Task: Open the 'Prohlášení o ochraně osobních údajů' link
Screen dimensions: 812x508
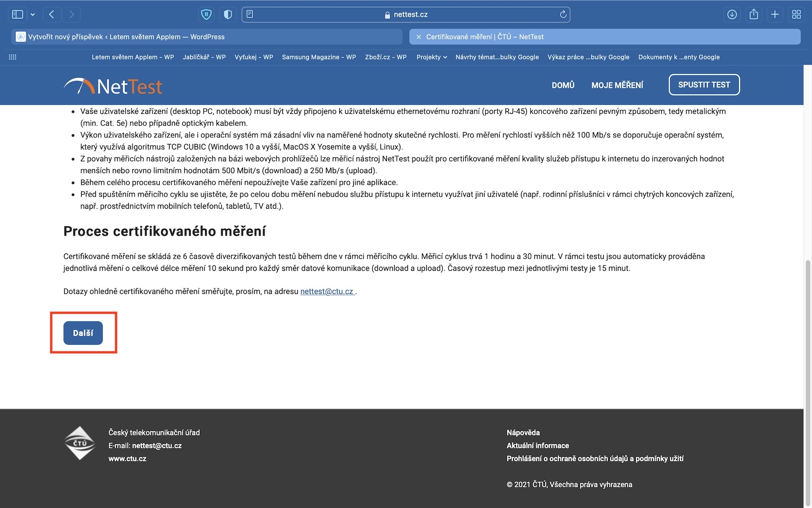Action: pos(595,459)
